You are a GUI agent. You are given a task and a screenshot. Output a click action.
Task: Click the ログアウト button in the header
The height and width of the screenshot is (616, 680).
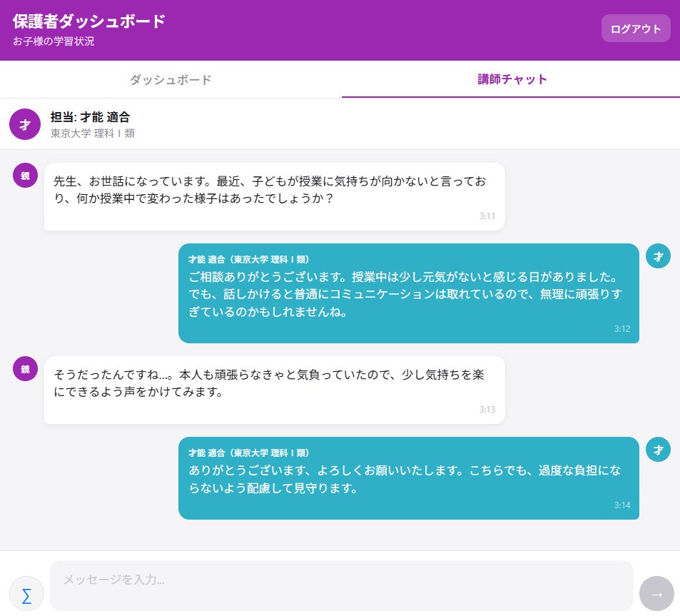pos(635,28)
